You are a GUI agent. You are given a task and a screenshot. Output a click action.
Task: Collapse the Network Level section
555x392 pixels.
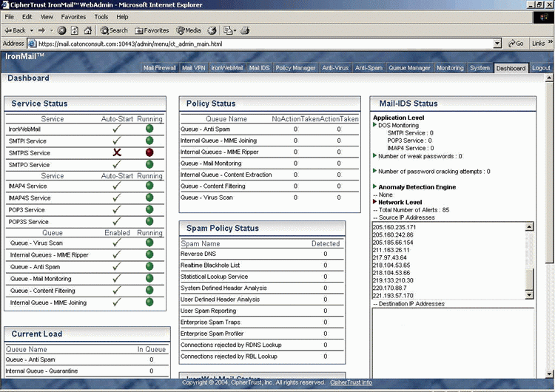tap(375, 201)
